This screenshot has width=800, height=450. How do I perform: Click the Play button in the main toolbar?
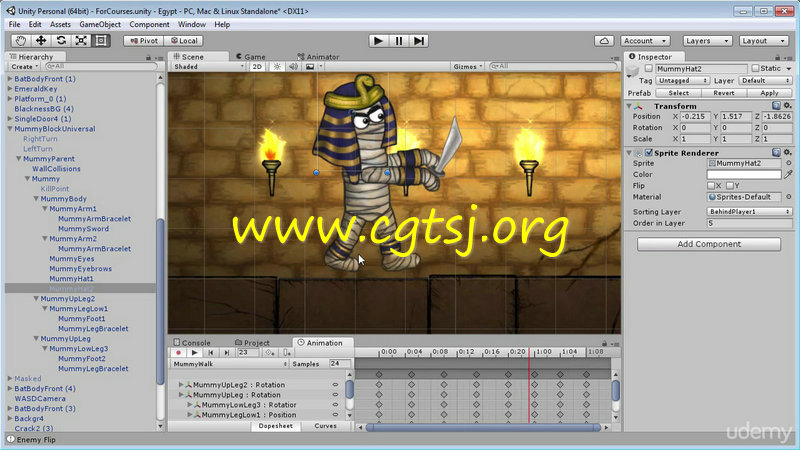coord(378,41)
